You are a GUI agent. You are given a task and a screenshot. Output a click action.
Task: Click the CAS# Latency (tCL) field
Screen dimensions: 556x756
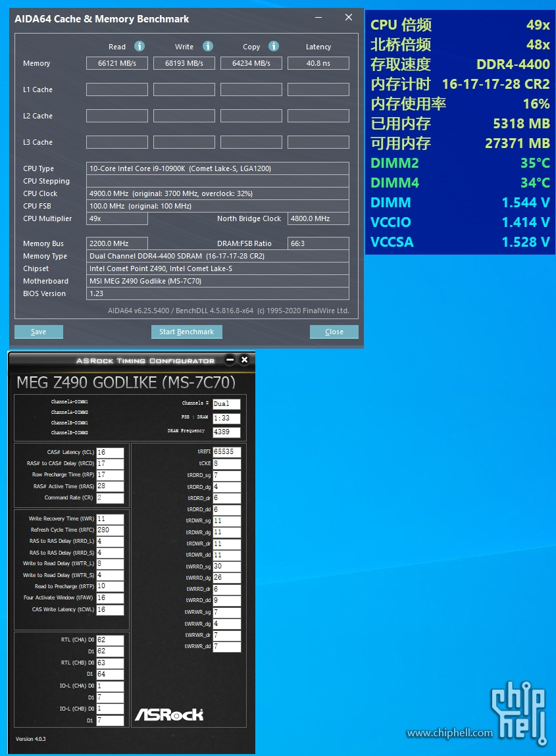click(110, 452)
